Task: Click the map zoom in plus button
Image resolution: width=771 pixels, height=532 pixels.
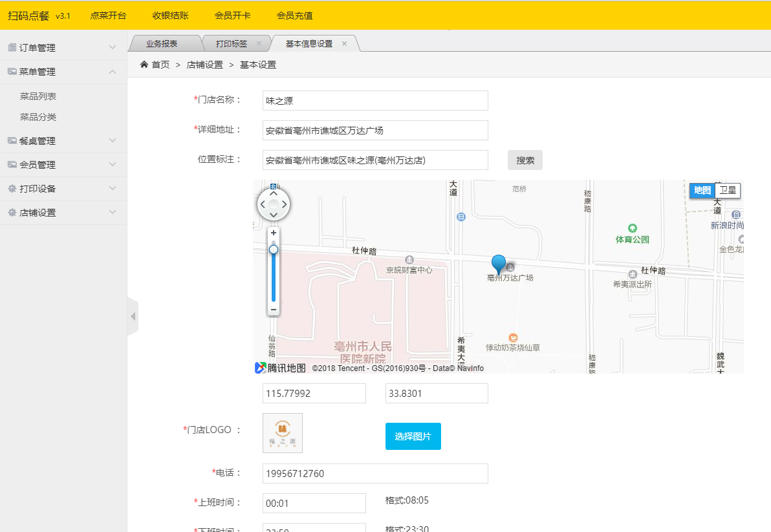Action: 274,233
